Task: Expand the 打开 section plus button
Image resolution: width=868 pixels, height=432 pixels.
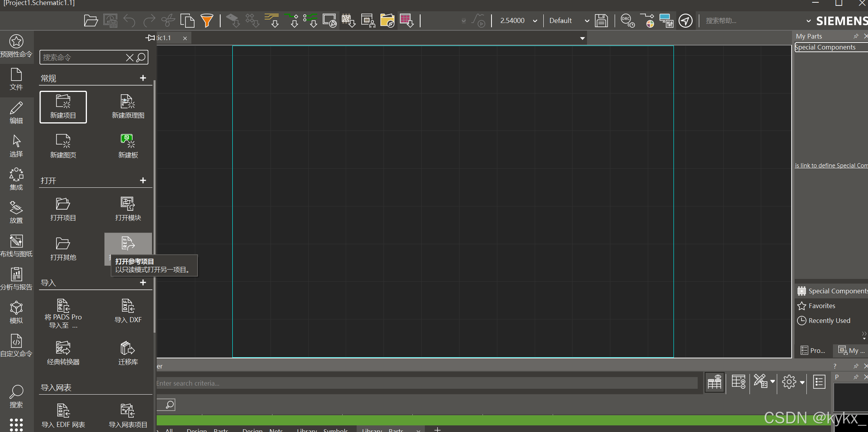Action: tap(143, 180)
